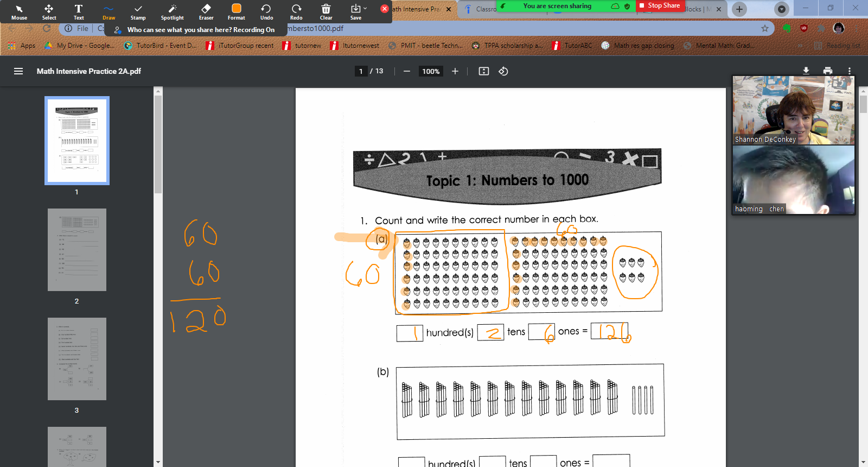This screenshot has width=868, height=467.
Task: Open My Drive - Google bookmark
Action: (x=80, y=46)
